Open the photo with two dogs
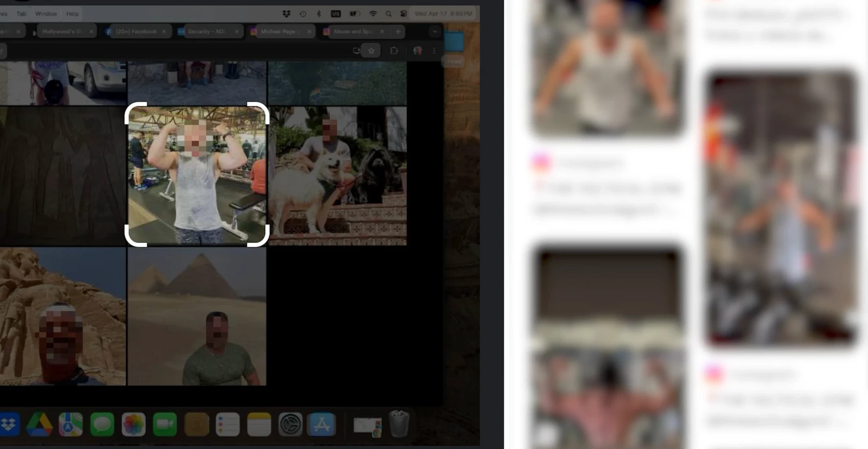 click(337, 175)
